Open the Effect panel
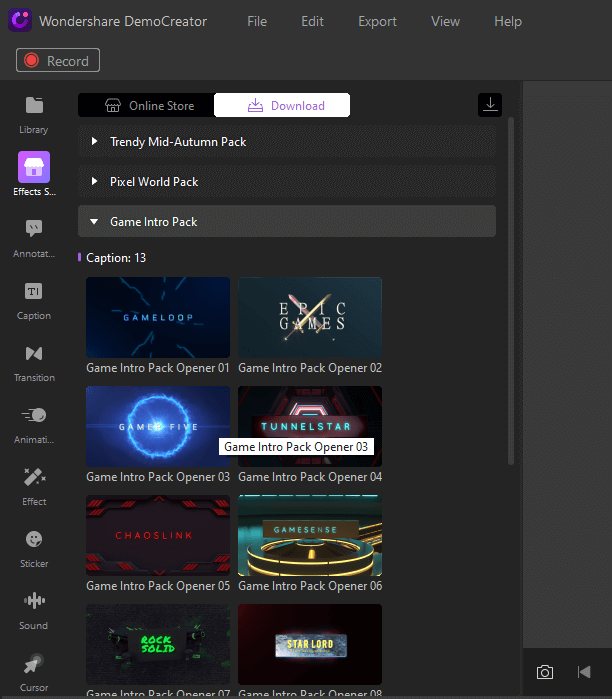The image size is (612, 699). 34,487
